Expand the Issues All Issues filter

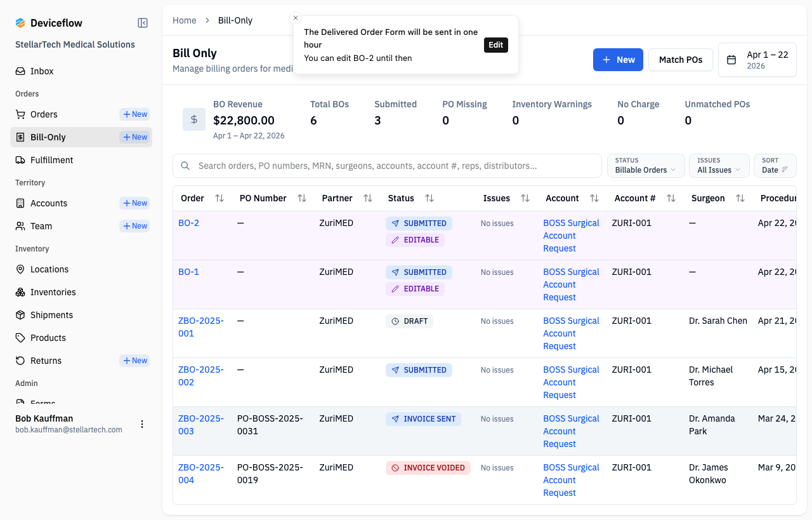[x=719, y=166]
